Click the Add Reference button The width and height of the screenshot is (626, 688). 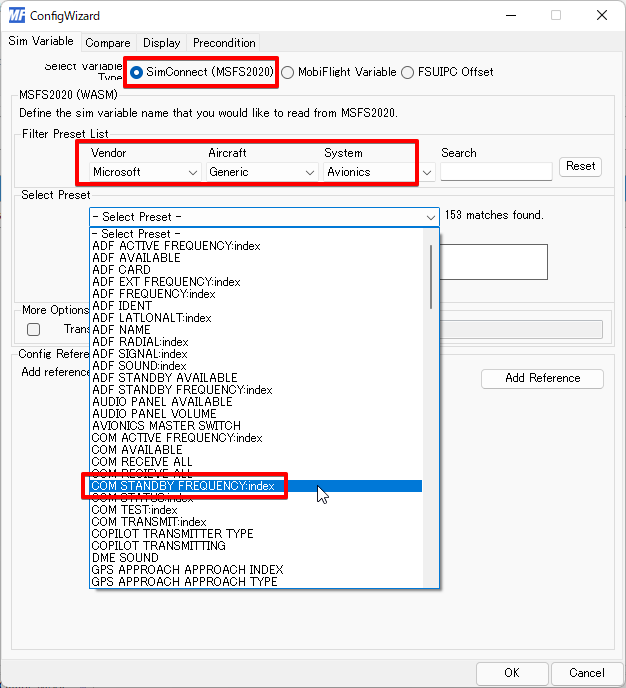click(x=542, y=378)
